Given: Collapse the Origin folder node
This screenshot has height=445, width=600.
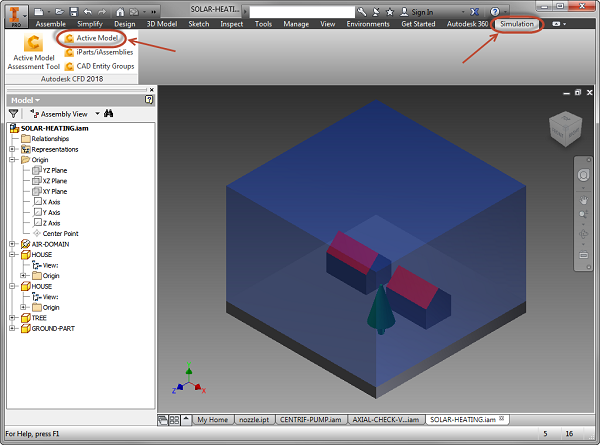Looking at the screenshot, I should [x=12, y=160].
